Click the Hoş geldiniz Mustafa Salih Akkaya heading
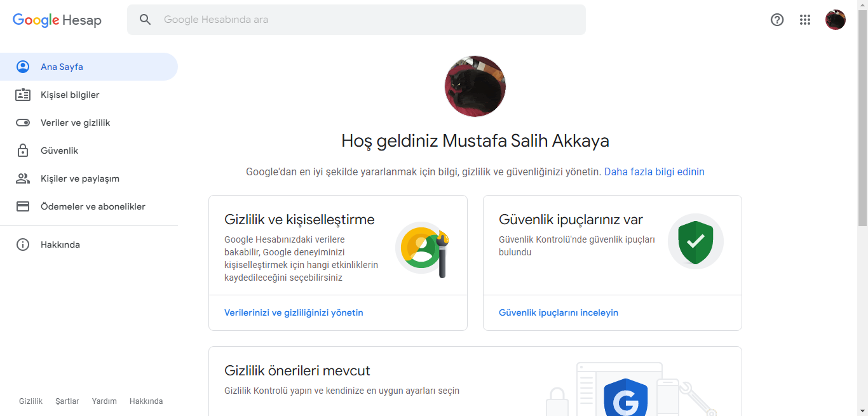The image size is (868, 416). click(475, 140)
